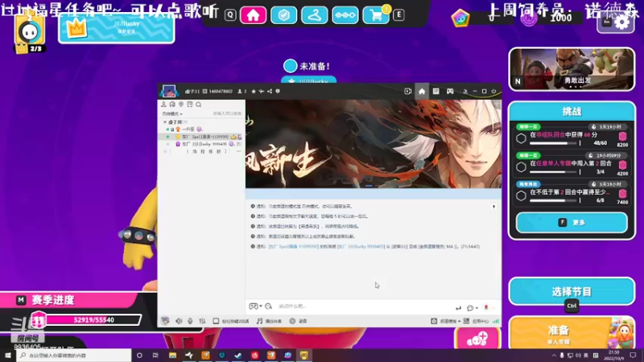Open the pink home tab in Fall Guys
The height and width of the screenshot is (362, 644).
coord(254,15)
